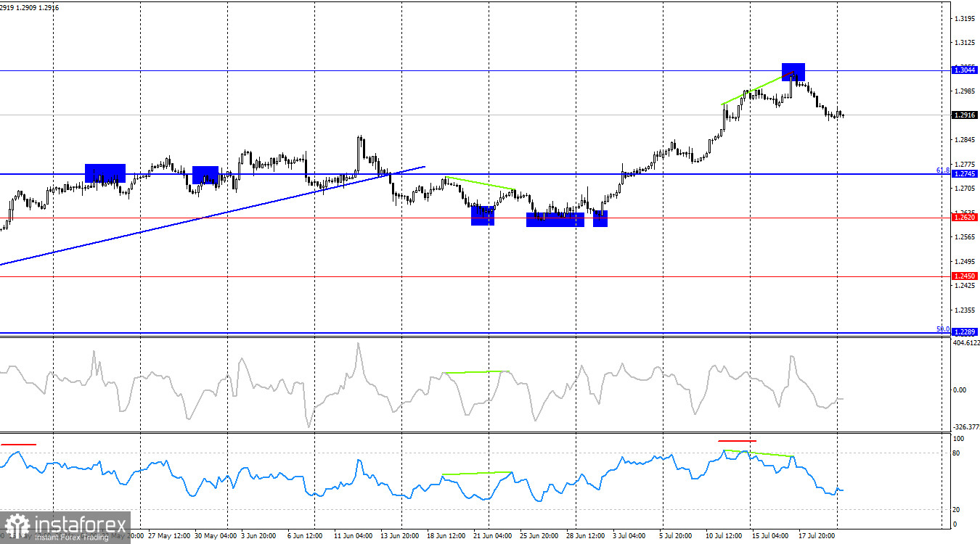Click the 3 Jun 20:00 time label
This screenshot has width=980, height=544.
(x=257, y=536)
